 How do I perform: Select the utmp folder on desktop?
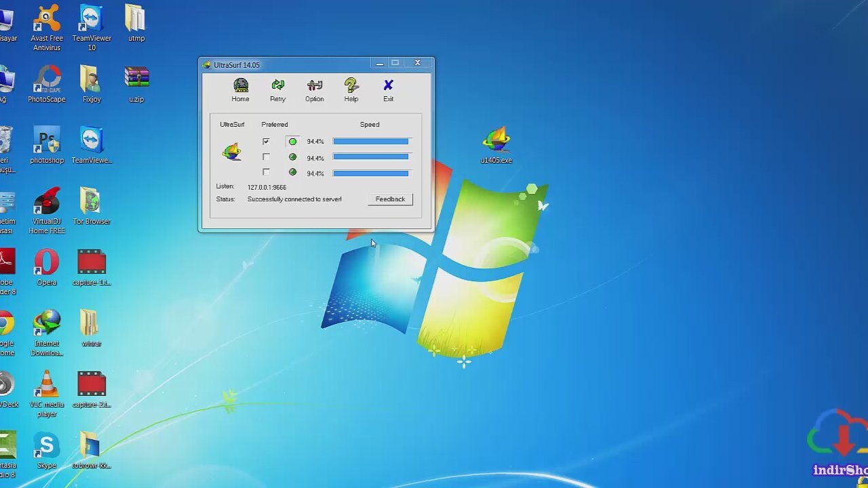[x=136, y=23]
